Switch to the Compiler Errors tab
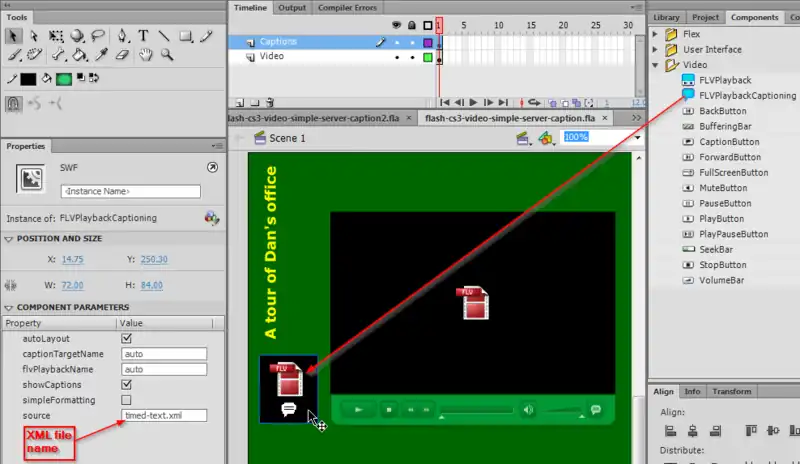Viewport: 800px width, 464px height. pos(347,8)
